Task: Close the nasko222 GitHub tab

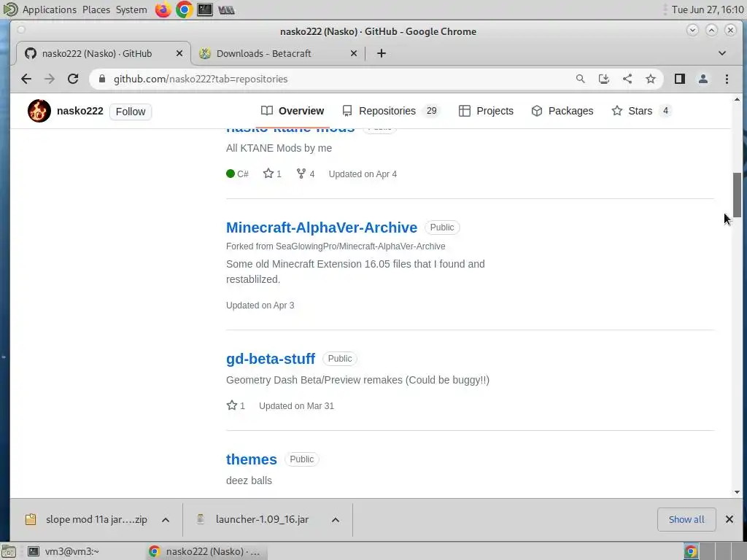Action: tap(179, 53)
